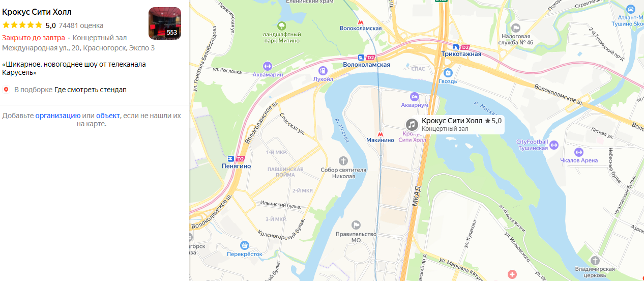The width and height of the screenshot is (644, 281).
Task: Open the Крокус Сити Холл photo thumbnail
Action: (x=165, y=23)
